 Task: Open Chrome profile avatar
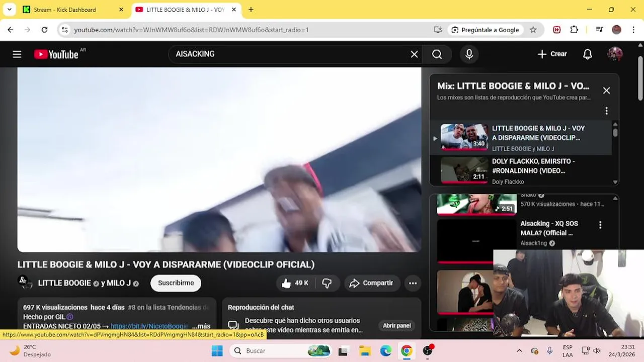616,30
